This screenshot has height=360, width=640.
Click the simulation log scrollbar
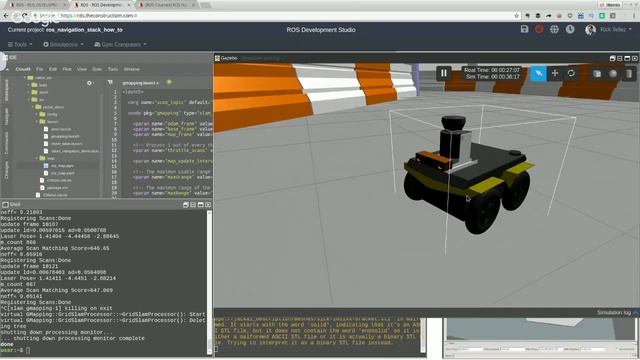(423, 336)
